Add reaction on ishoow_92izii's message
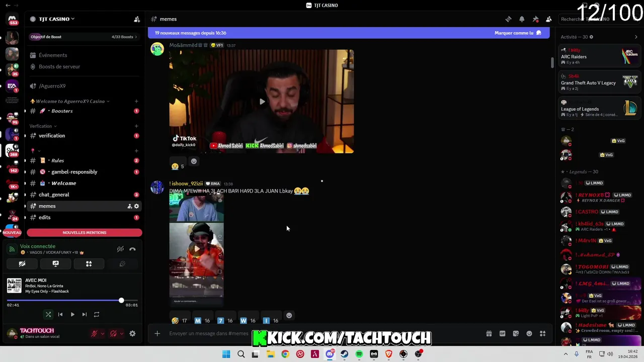Screen dimensions: 644x362 289,316
